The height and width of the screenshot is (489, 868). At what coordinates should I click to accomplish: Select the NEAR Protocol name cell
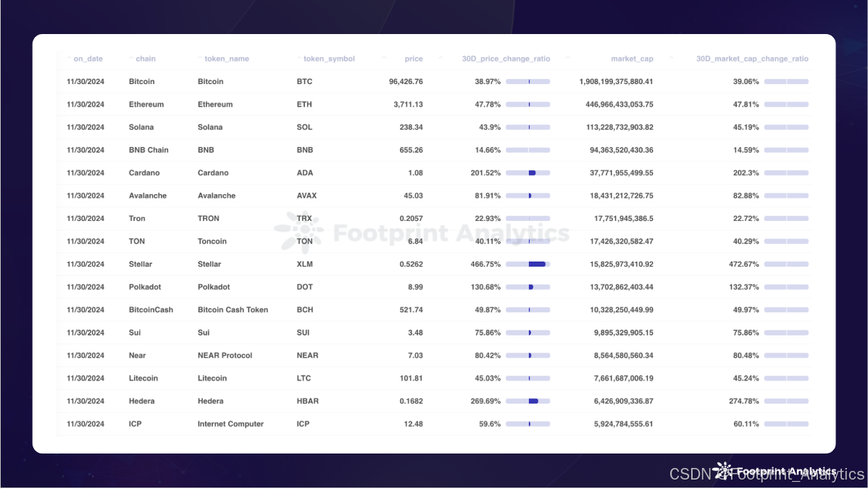click(x=225, y=356)
